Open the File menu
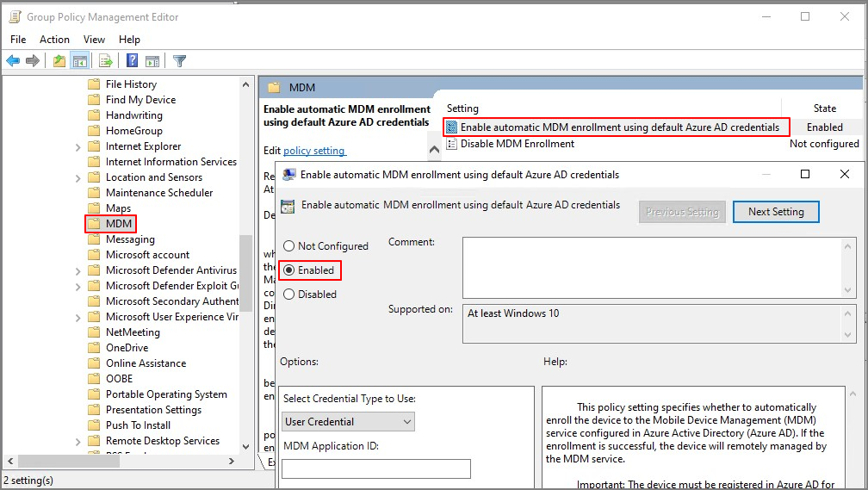Screen dimensions: 868x490 tap(18, 40)
